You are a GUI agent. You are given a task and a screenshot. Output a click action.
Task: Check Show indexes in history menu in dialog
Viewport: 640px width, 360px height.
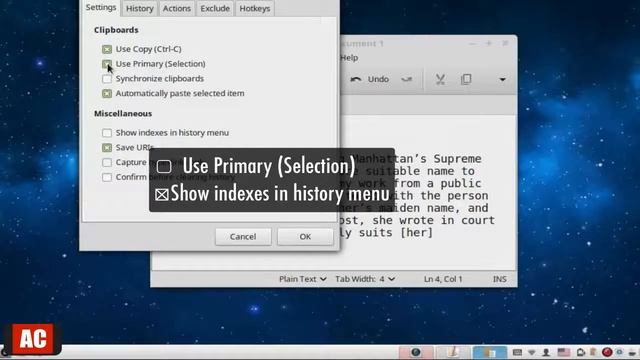[107, 133]
